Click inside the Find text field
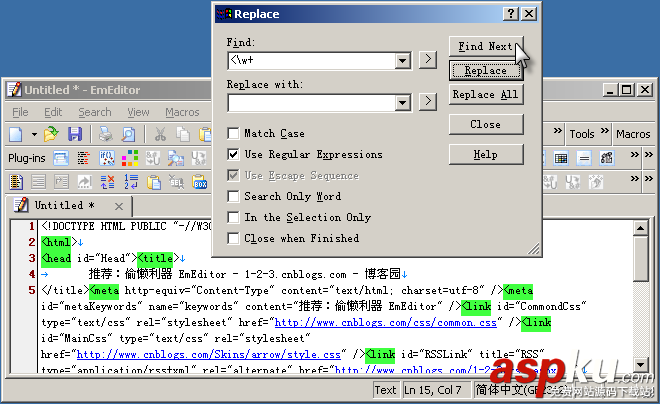The width and height of the screenshot is (660, 404). click(311, 61)
